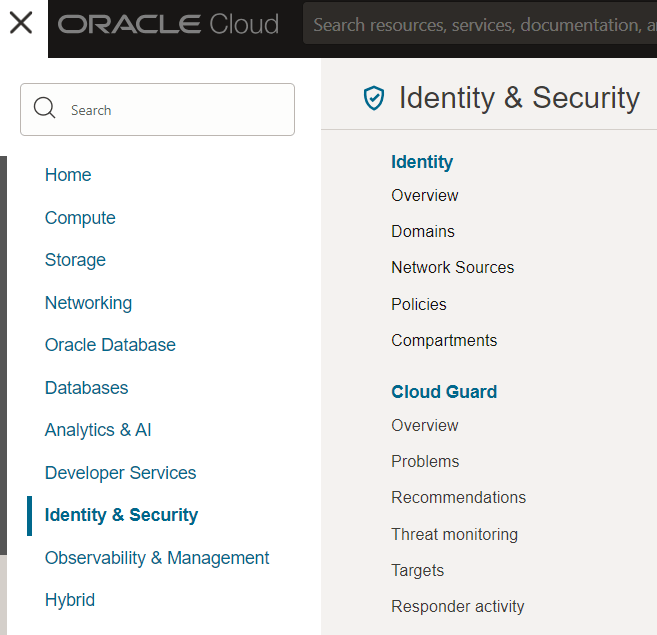
Task: Click the Oracle Cloud logo
Action: point(168,24)
